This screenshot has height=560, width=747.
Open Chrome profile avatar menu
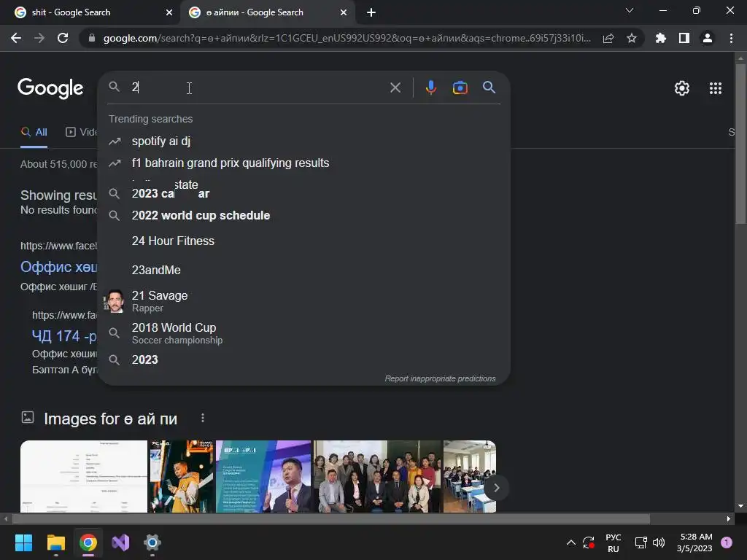pos(708,38)
